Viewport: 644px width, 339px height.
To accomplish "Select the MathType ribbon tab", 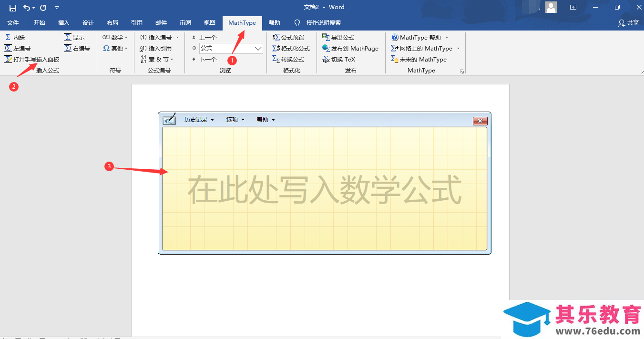I will coord(242,23).
